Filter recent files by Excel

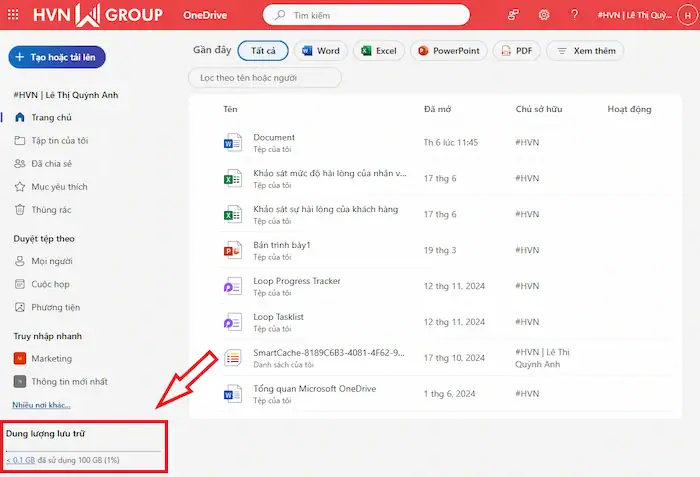tap(378, 51)
